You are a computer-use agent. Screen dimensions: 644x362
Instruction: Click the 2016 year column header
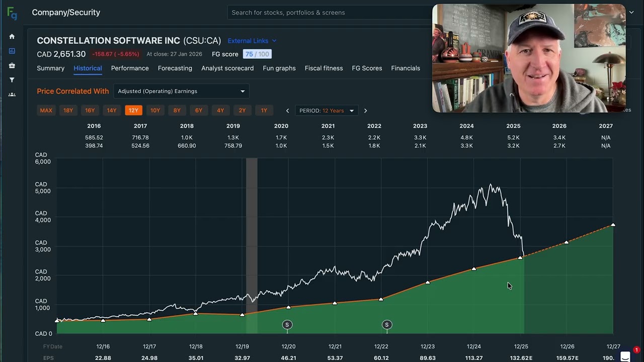[x=94, y=126]
